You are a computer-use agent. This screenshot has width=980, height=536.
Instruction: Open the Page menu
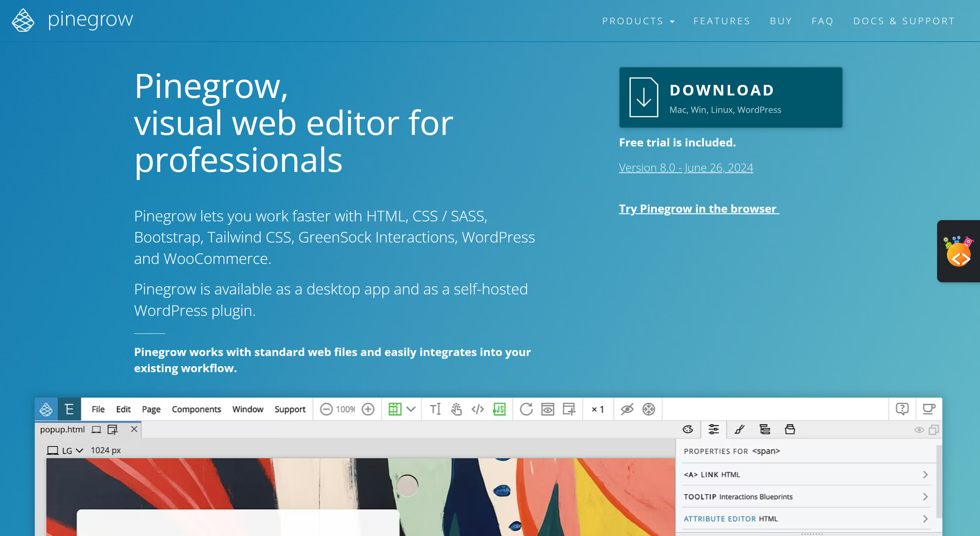click(x=151, y=410)
